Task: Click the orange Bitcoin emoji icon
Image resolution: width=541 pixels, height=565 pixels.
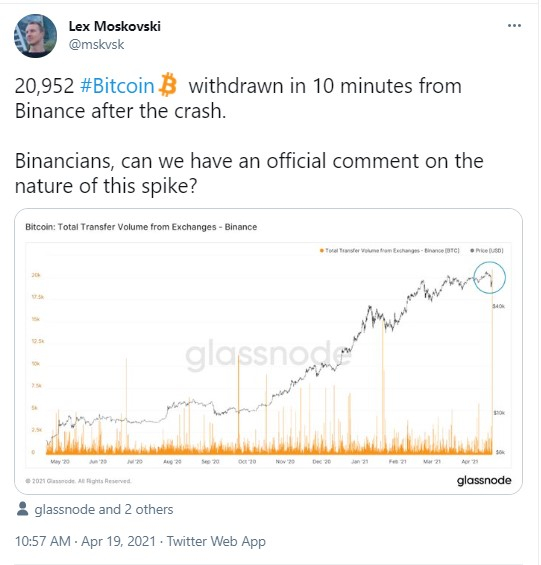Action: pyautogui.click(x=168, y=85)
